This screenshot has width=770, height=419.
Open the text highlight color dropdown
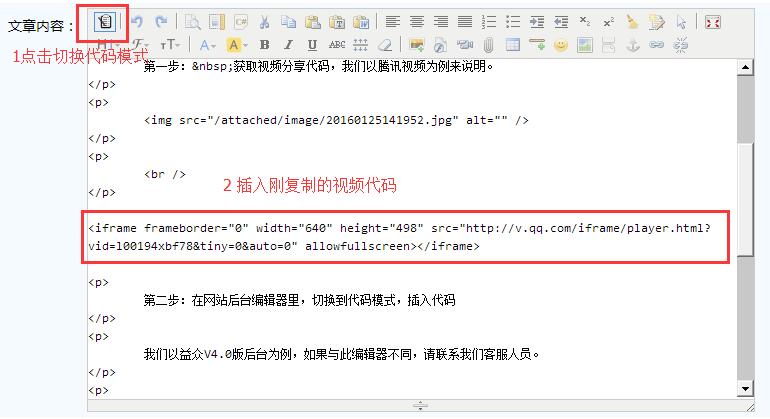237,45
